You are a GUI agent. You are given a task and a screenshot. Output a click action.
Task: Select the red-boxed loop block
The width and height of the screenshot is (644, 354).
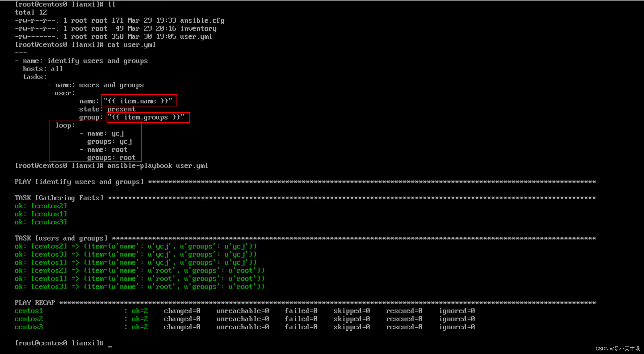95,141
